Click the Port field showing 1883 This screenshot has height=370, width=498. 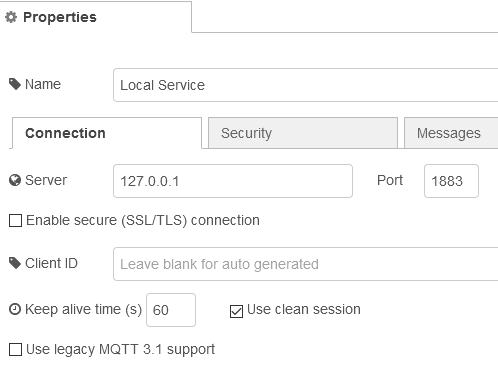[x=451, y=181]
